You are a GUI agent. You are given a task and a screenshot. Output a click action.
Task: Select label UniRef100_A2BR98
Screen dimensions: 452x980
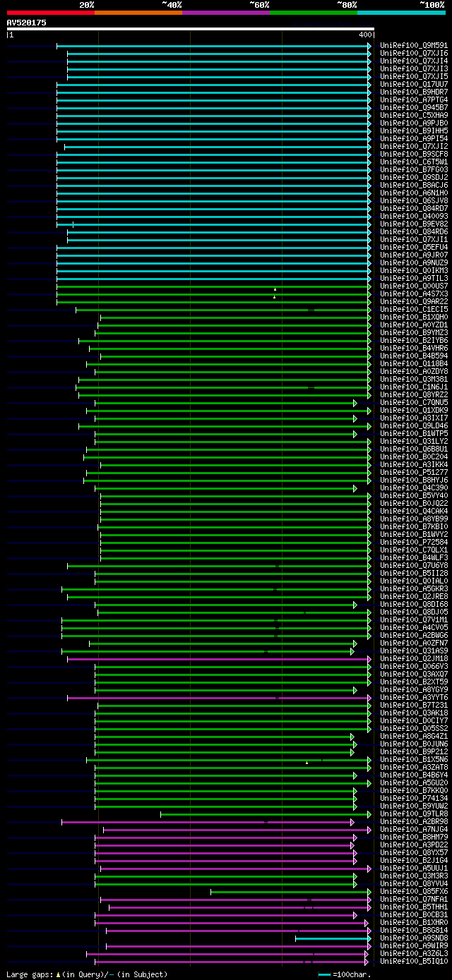(x=414, y=821)
